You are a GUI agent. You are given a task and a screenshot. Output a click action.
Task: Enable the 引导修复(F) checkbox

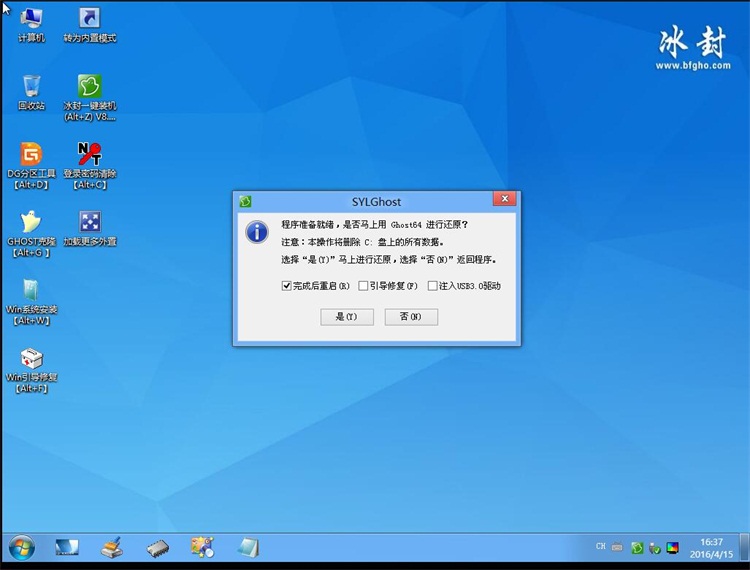pyautogui.click(x=363, y=286)
